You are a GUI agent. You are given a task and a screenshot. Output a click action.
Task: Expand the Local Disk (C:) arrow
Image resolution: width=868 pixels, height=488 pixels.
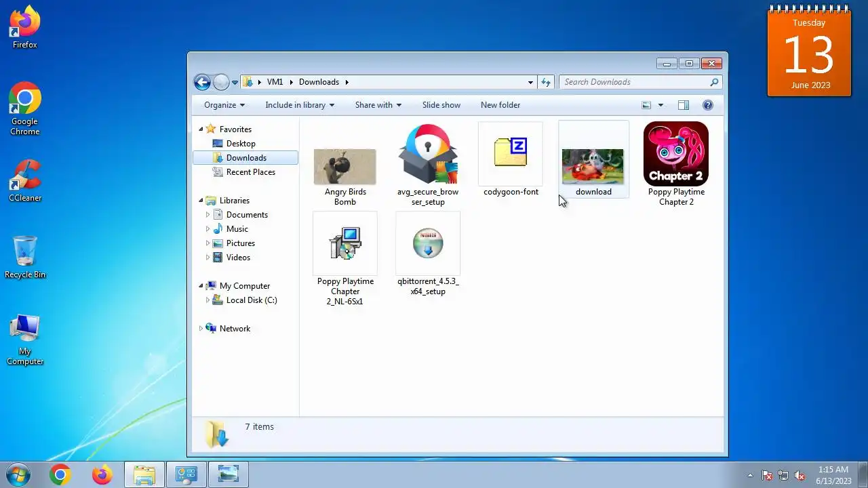coord(208,300)
